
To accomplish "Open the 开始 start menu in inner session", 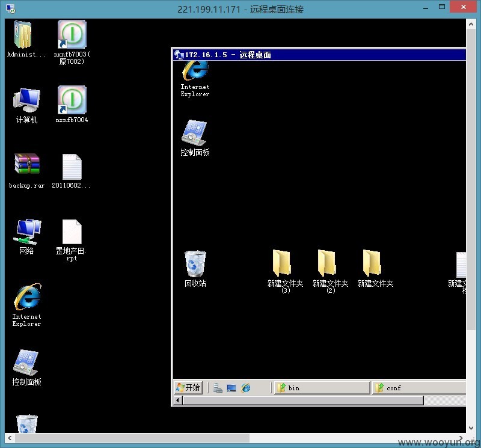I will coord(188,387).
